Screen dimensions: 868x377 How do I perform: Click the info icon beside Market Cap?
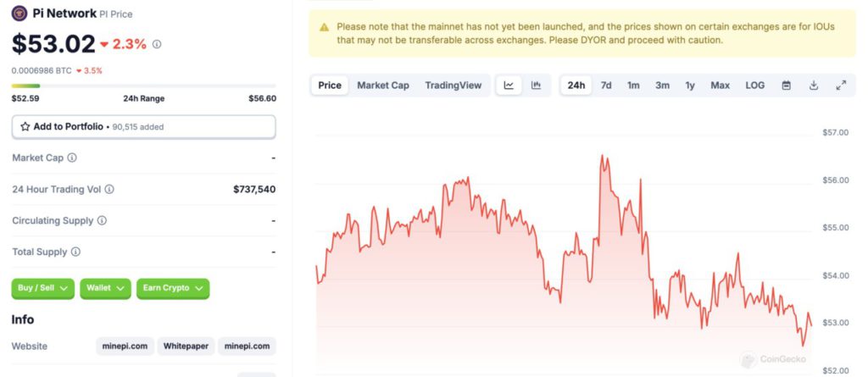click(x=72, y=158)
